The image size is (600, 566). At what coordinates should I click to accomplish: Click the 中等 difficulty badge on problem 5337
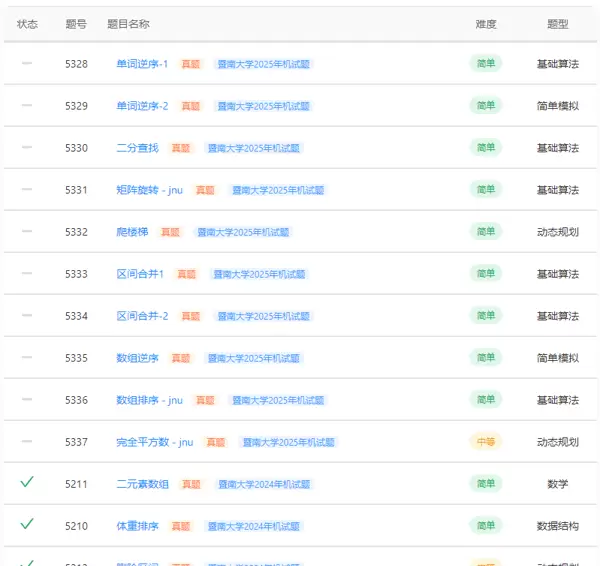[x=485, y=442]
